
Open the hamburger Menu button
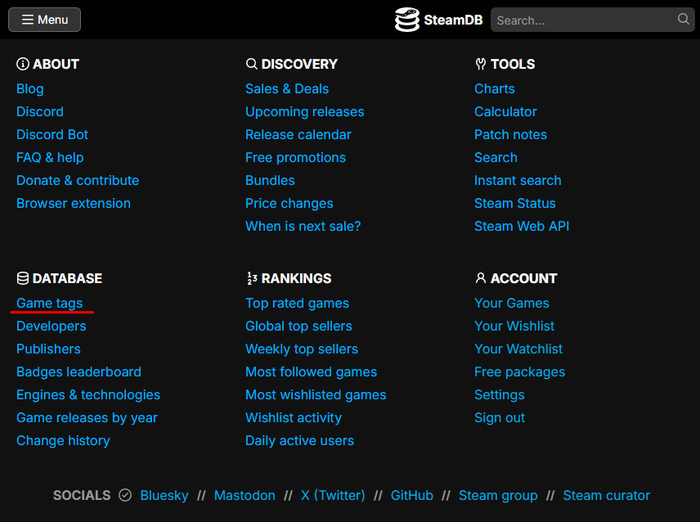click(44, 20)
